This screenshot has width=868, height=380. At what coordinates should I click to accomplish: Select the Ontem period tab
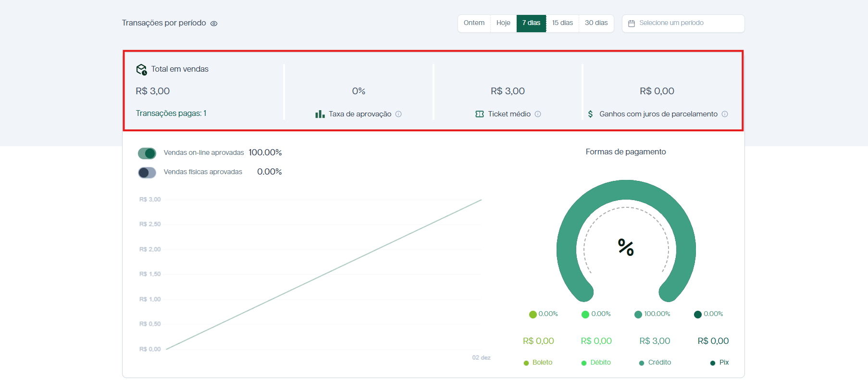[x=474, y=23]
